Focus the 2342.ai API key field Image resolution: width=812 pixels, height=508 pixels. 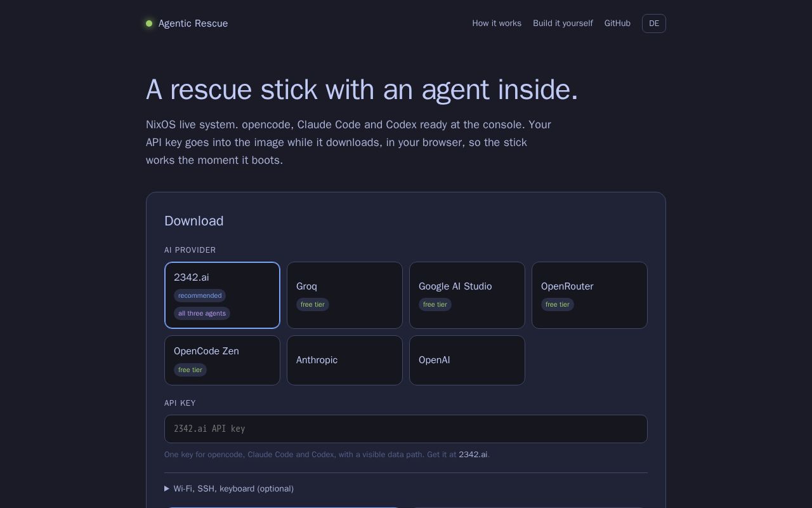(x=406, y=429)
